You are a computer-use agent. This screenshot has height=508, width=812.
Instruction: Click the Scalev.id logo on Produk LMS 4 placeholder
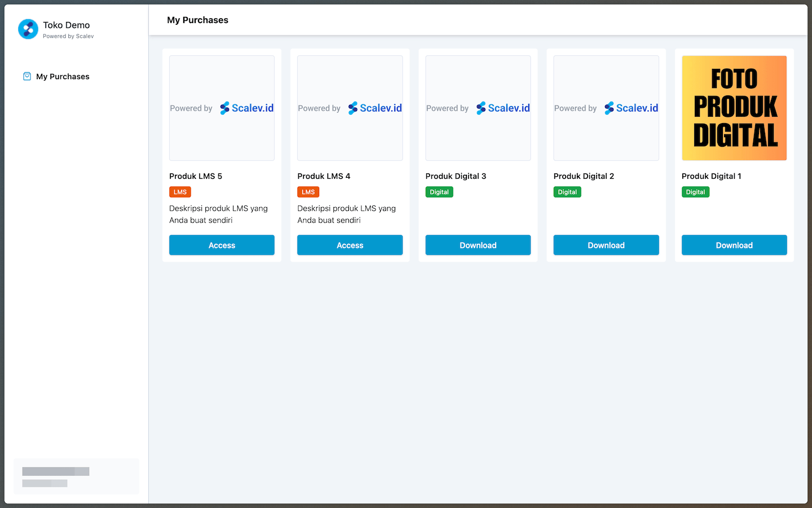tap(374, 108)
